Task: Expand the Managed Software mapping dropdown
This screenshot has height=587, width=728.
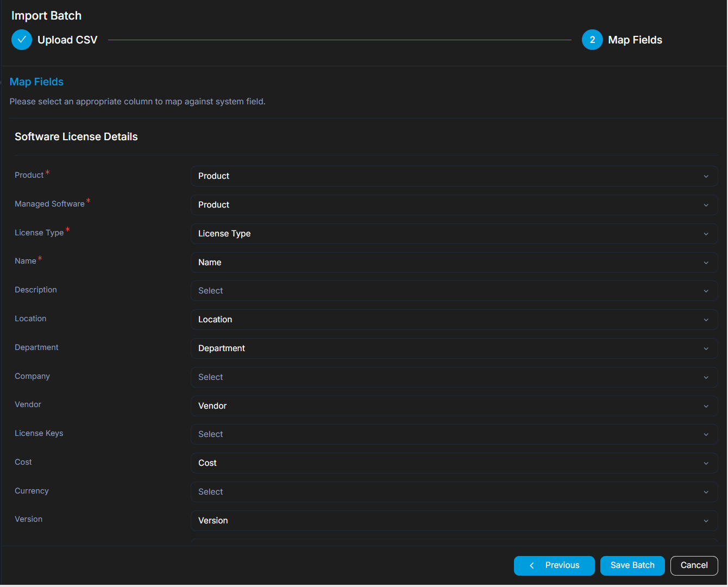Action: tap(454, 205)
